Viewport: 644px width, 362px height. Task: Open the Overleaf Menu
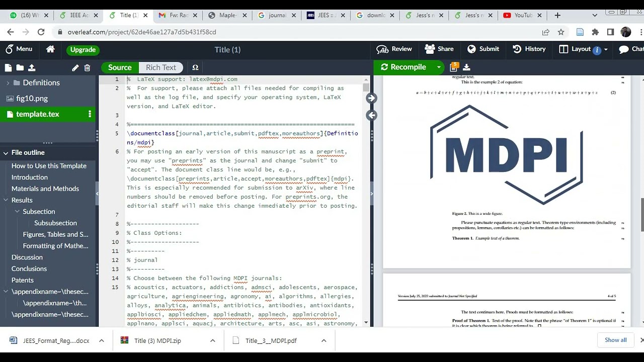(19, 49)
